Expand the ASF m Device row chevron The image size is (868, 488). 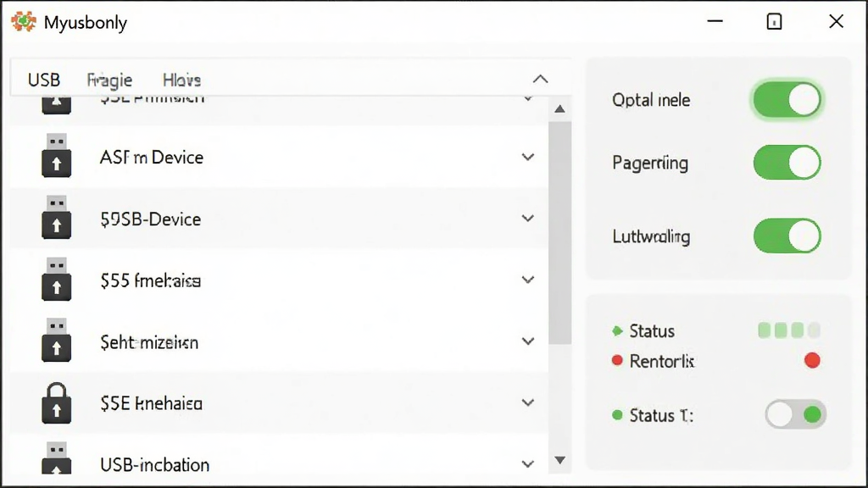[528, 157]
